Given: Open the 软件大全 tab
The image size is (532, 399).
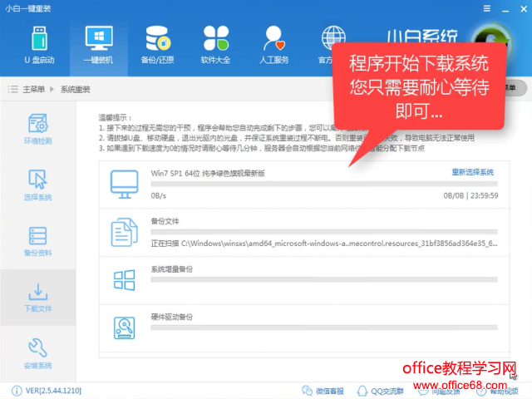Looking at the screenshot, I should pyautogui.click(x=216, y=46).
